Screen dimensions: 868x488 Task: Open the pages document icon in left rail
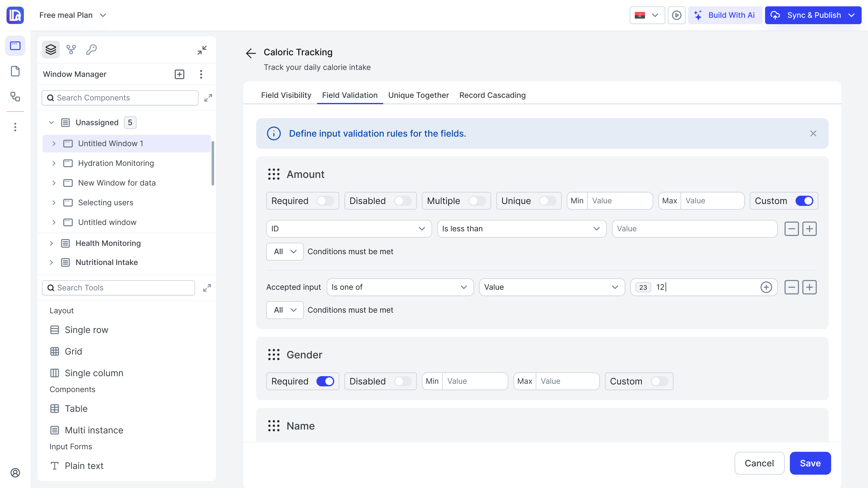(x=15, y=71)
